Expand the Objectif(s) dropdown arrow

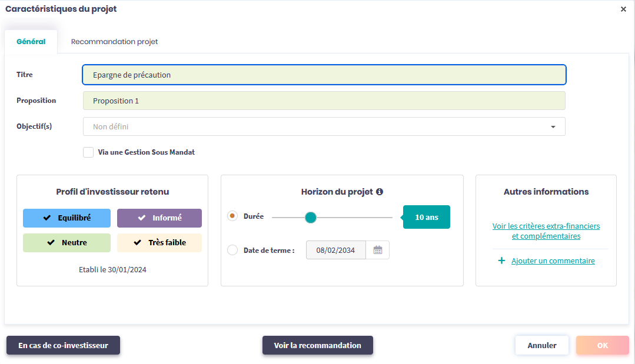[x=553, y=127]
